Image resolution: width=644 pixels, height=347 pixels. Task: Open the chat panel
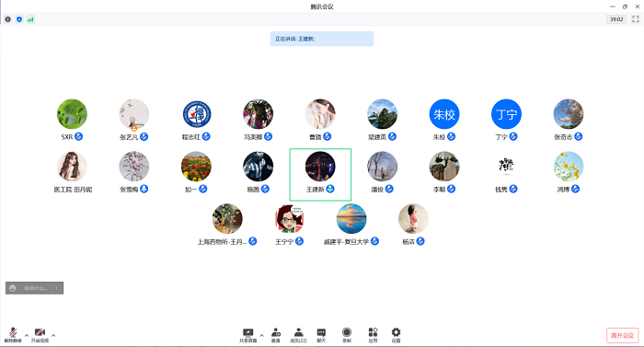point(321,335)
